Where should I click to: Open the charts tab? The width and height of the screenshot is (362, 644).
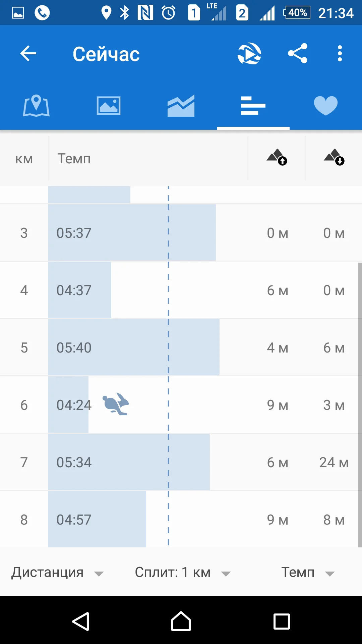(x=181, y=106)
